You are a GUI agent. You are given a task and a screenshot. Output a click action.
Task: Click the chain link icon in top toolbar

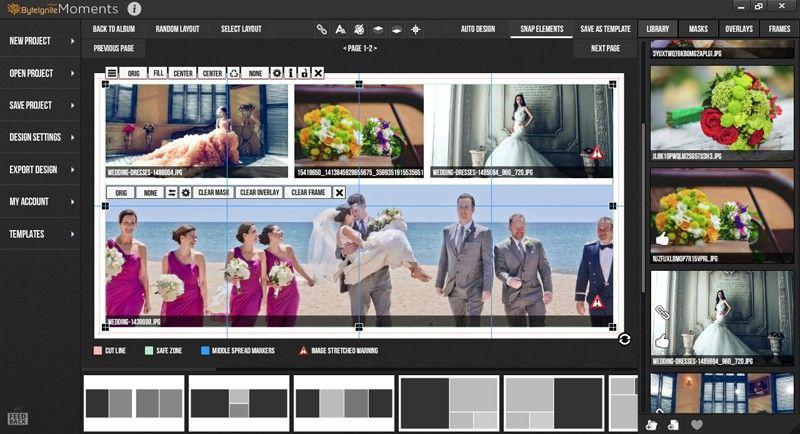pyautogui.click(x=321, y=29)
